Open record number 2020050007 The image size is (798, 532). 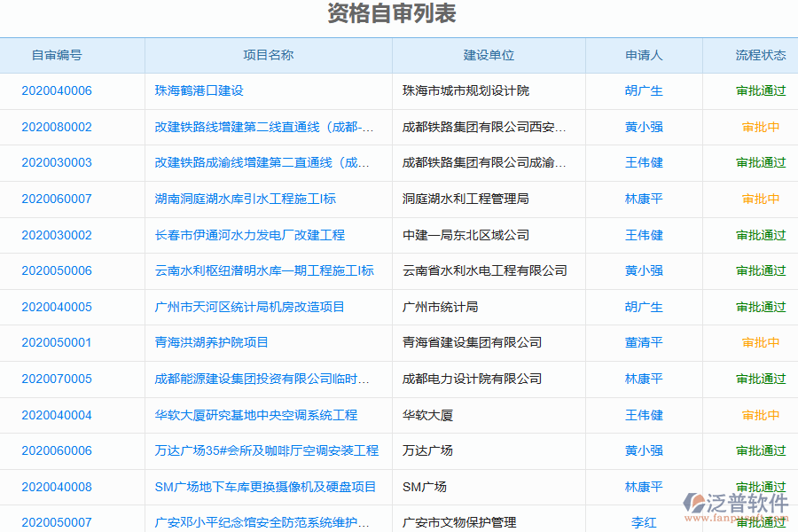point(56,522)
